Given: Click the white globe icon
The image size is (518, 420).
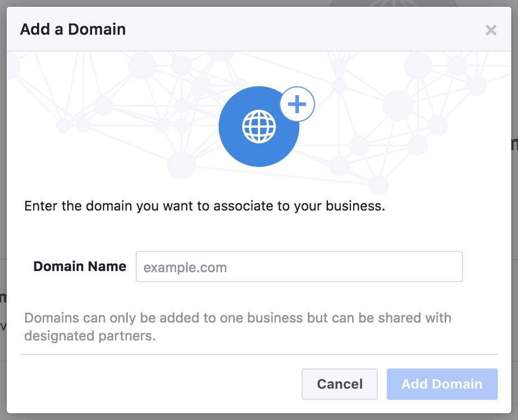Looking at the screenshot, I should click(x=259, y=127).
